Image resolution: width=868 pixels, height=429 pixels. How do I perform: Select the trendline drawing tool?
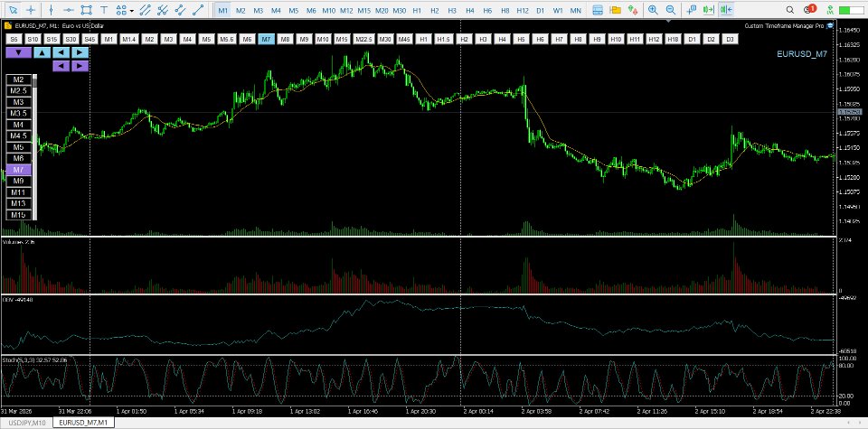click(x=198, y=10)
